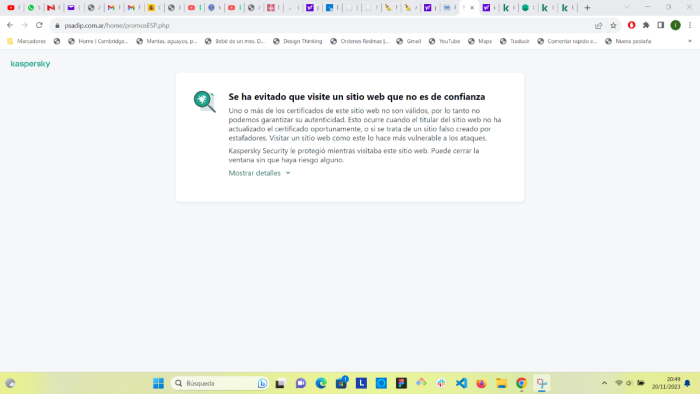Screen dimensions: 700x394
Task: Open the Gmail bookmark
Action: tap(408, 41)
